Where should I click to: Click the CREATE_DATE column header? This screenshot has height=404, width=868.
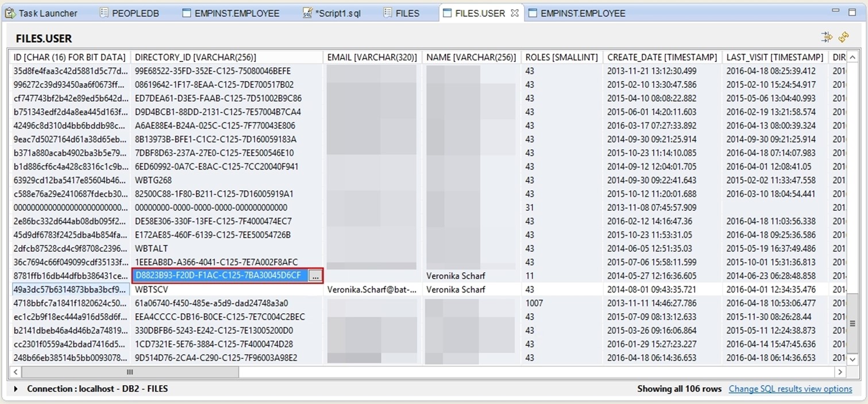662,57
